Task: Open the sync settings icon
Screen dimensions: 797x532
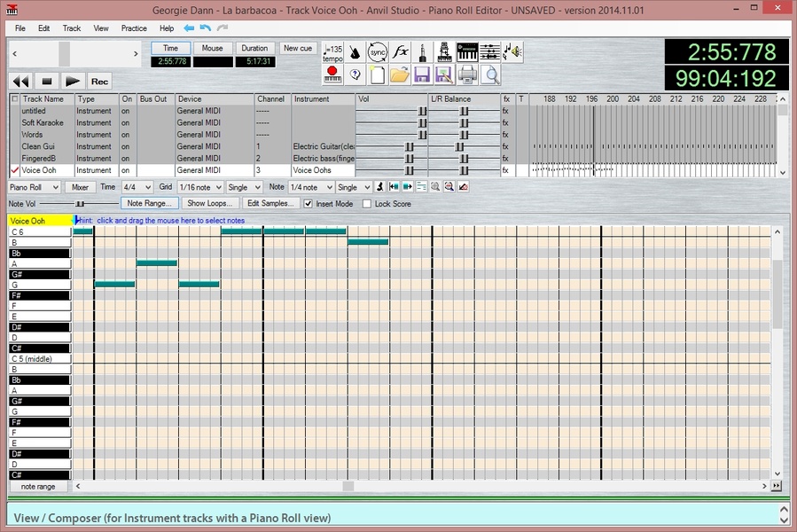Action: pos(378,52)
